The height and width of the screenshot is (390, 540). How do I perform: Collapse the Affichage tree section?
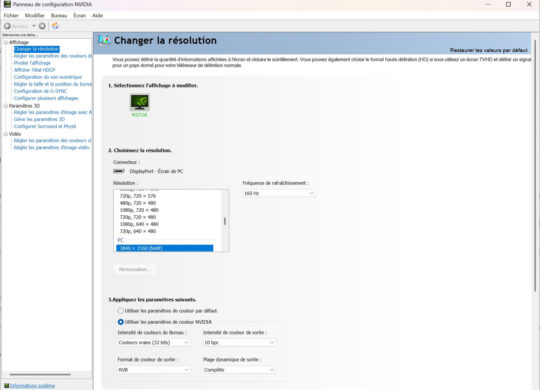click(6, 42)
